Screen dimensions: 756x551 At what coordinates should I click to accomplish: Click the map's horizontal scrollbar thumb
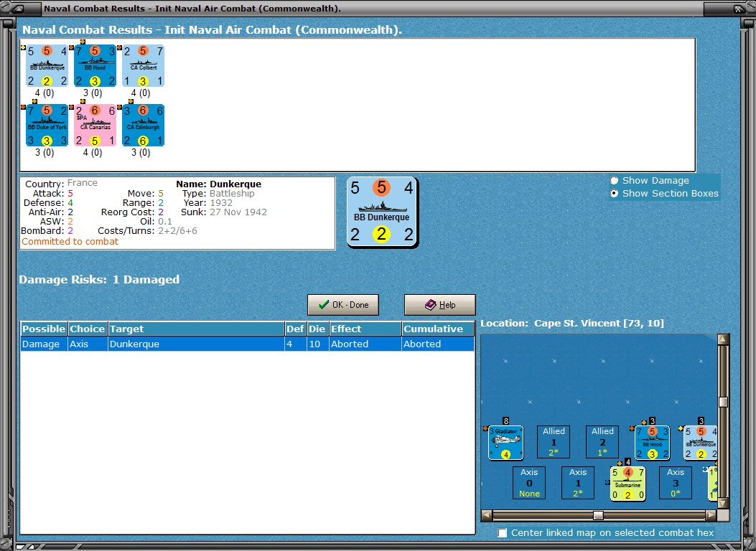598,515
